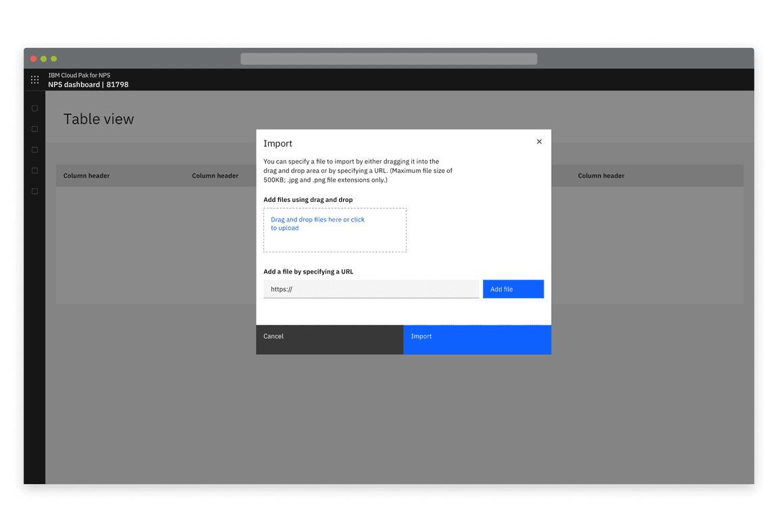Image resolution: width=778 pixels, height=532 pixels.
Task: Click the Cancel button
Action: tap(329, 340)
